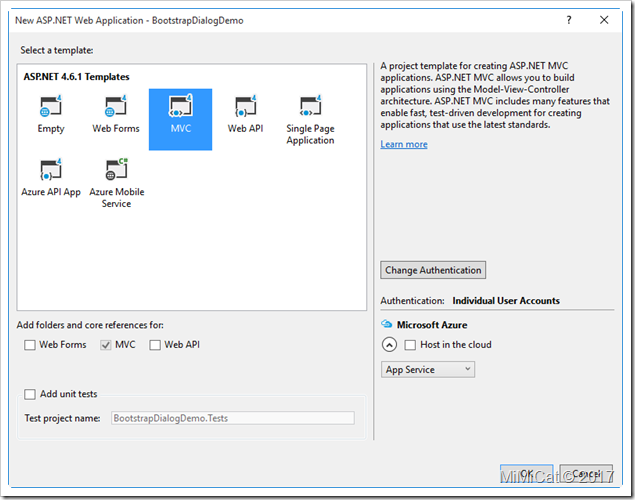Click the 'Authentication:' label
Viewport: 635px width, 500px height.
(412, 300)
